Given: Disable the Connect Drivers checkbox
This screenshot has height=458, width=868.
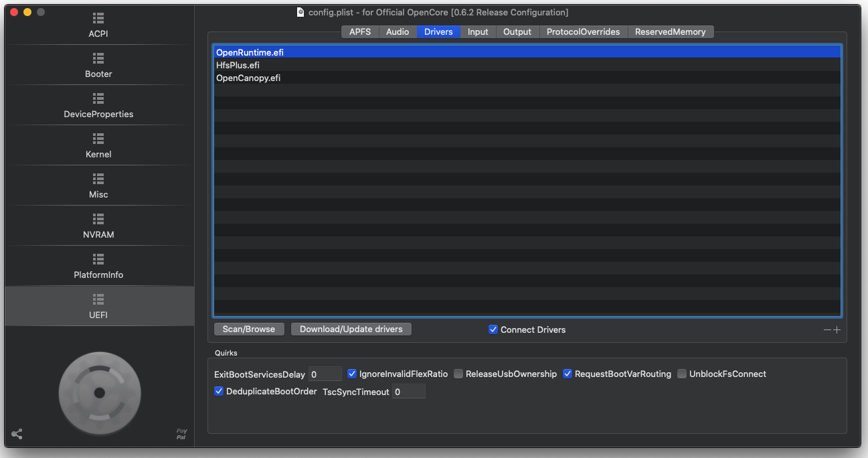Looking at the screenshot, I should (493, 329).
